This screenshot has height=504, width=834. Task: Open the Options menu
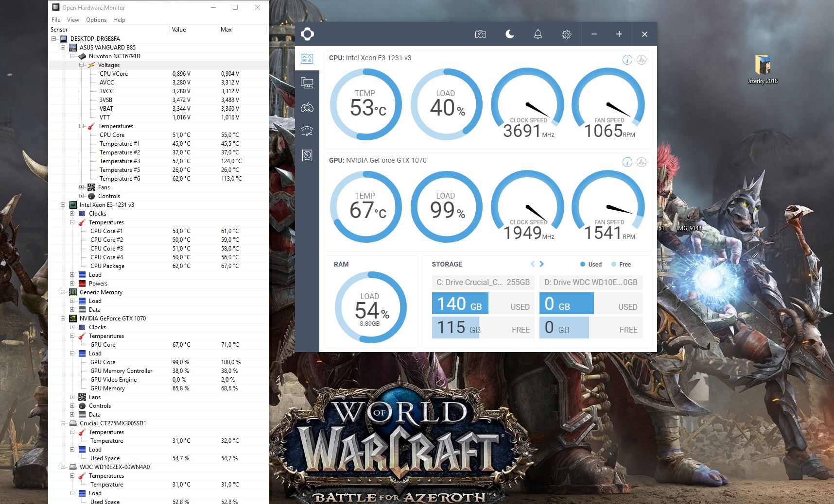pyautogui.click(x=96, y=20)
